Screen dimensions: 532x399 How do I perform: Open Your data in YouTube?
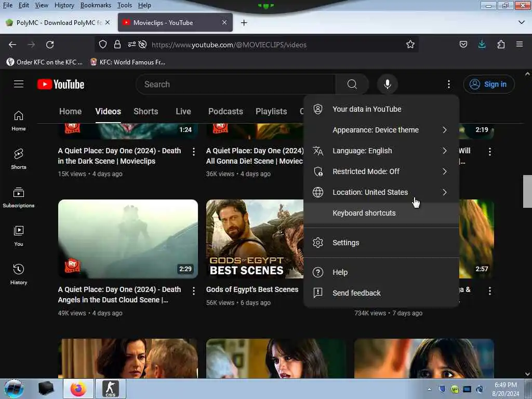381,109
